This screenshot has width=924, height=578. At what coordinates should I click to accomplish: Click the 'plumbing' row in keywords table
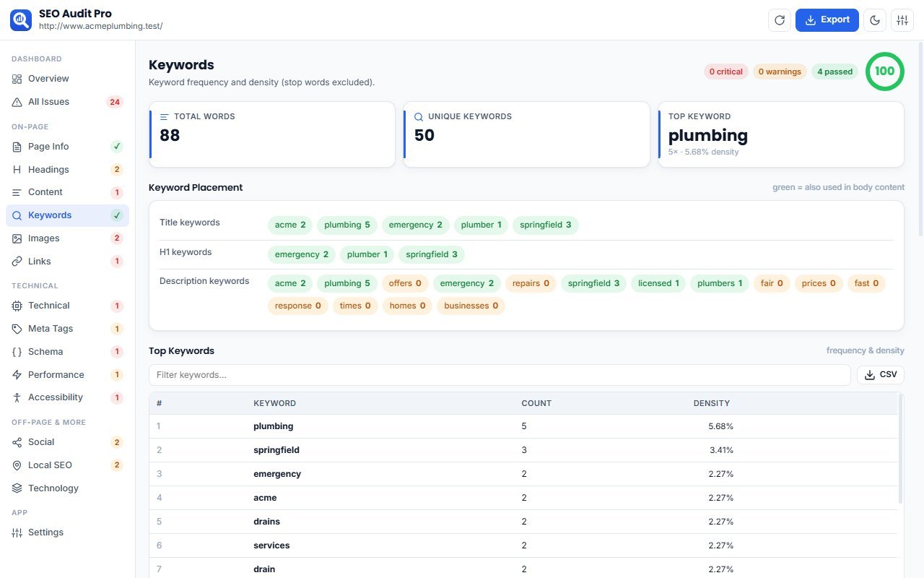523,426
